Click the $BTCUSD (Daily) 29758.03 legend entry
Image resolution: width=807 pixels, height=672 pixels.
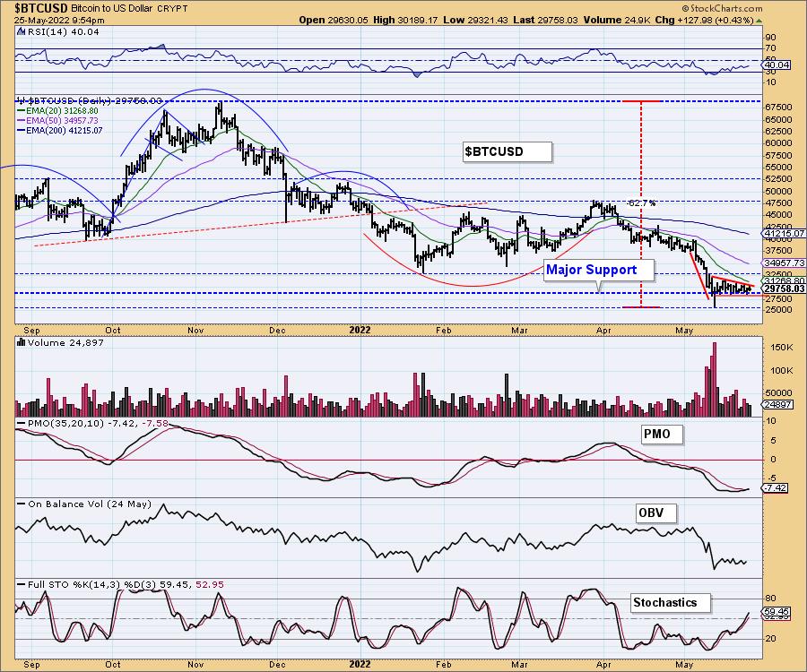pyautogui.click(x=95, y=100)
